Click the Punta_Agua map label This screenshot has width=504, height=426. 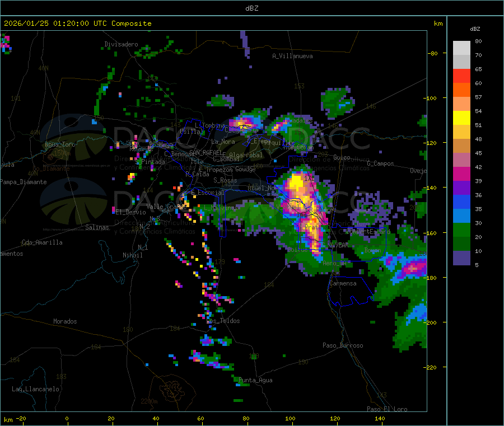click(255, 380)
